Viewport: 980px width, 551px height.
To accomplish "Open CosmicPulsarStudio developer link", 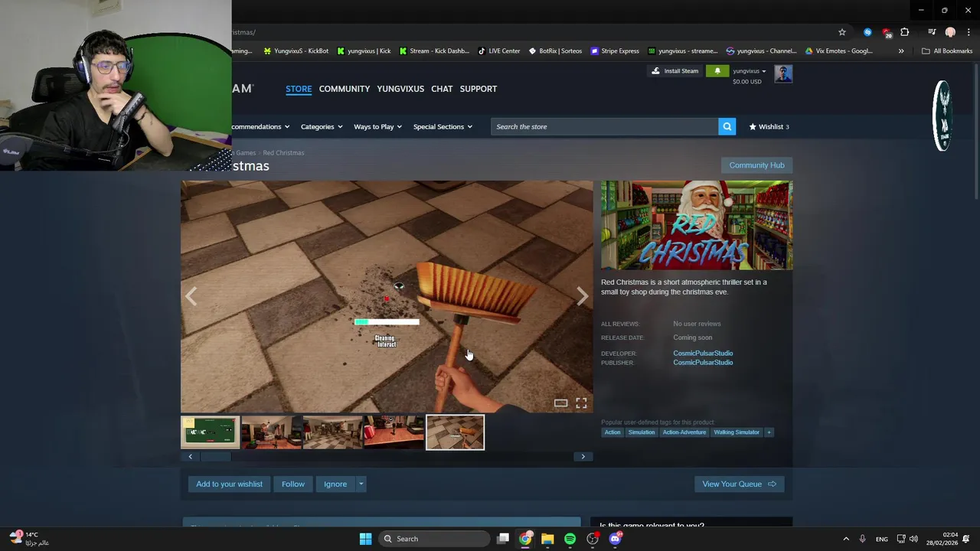I will (x=703, y=354).
